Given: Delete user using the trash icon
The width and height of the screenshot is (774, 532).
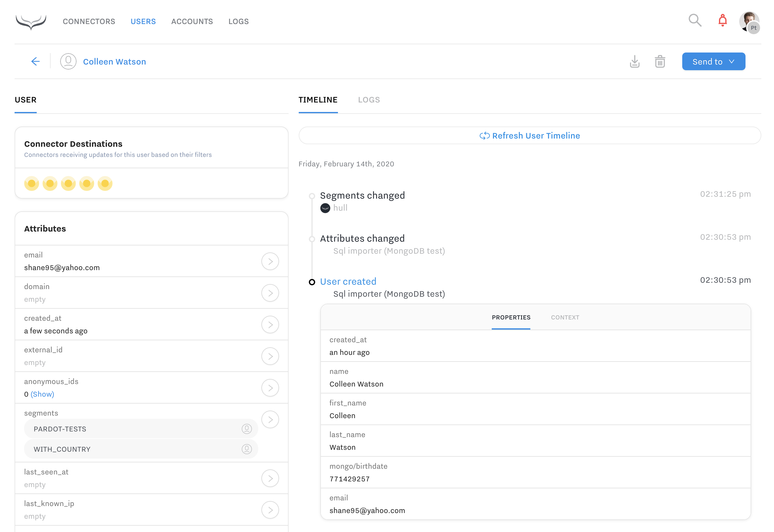Looking at the screenshot, I should pyautogui.click(x=660, y=62).
